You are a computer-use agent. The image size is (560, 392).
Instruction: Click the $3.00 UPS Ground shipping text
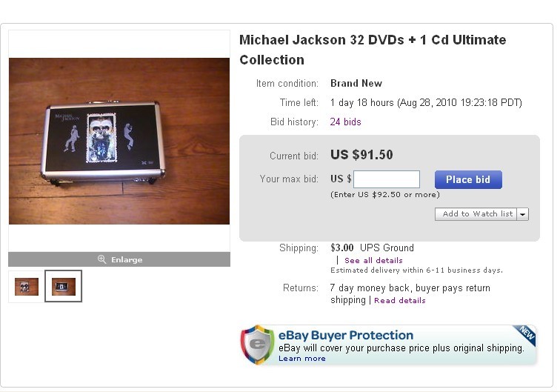pyautogui.click(x=372, y=248)
